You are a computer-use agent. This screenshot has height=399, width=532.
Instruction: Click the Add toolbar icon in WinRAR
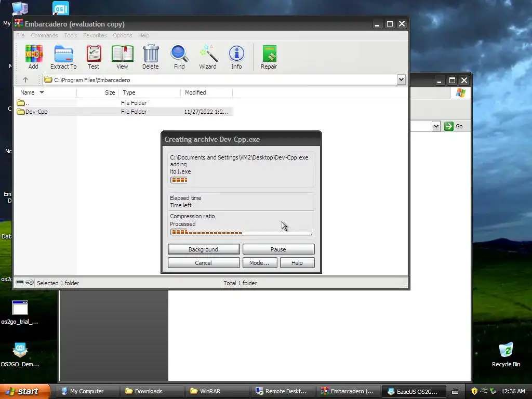coord(33,57)
